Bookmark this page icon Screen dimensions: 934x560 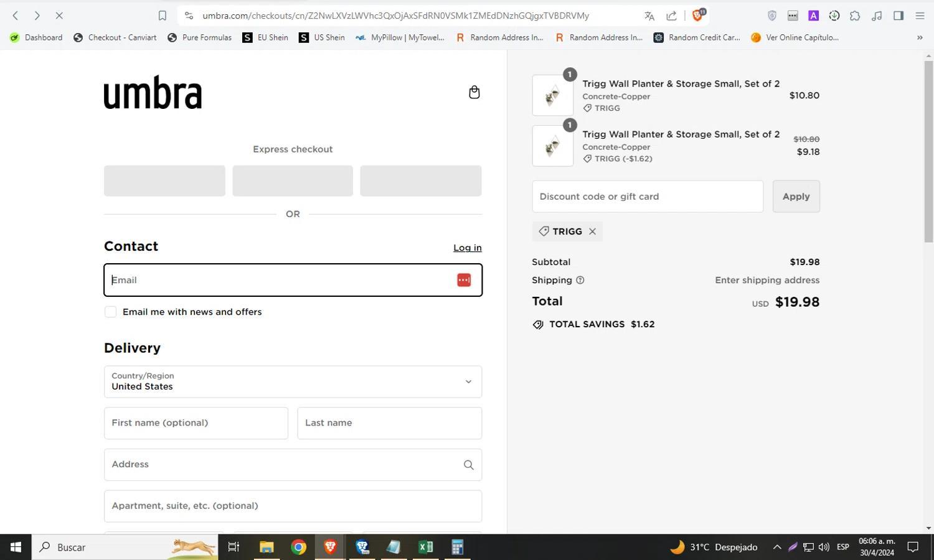pyautogui.click(x=163, y=16)
